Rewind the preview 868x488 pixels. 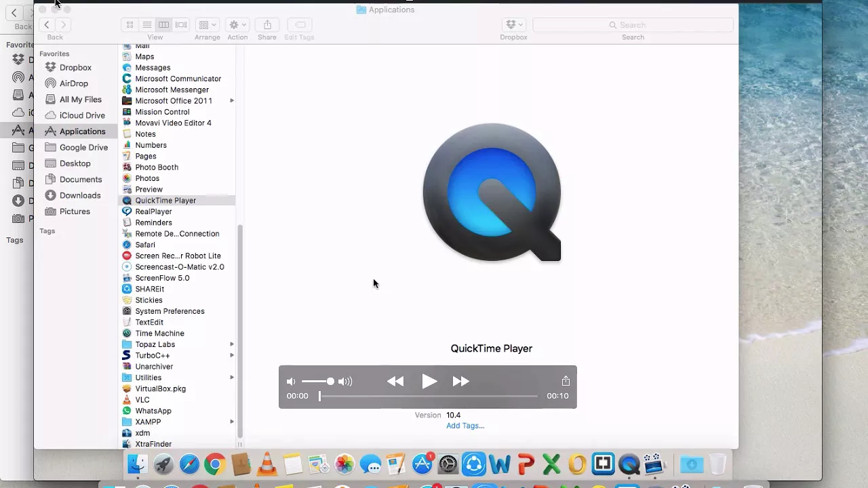tap(395, 382)
